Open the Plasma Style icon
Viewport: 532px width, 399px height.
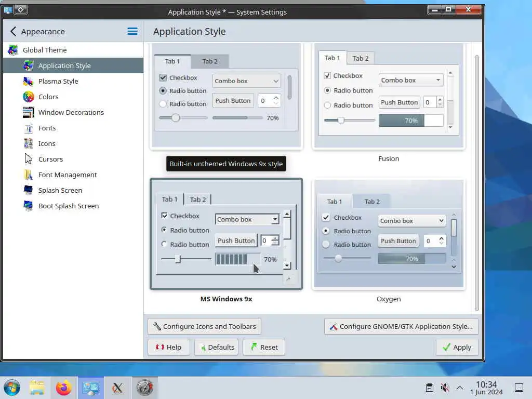(29, 81)
